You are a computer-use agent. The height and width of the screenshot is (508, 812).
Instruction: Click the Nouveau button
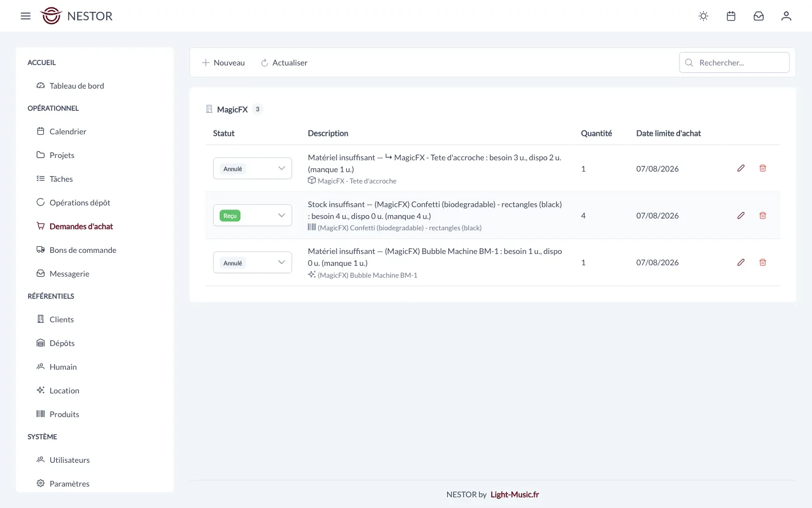tap(223, 63)
